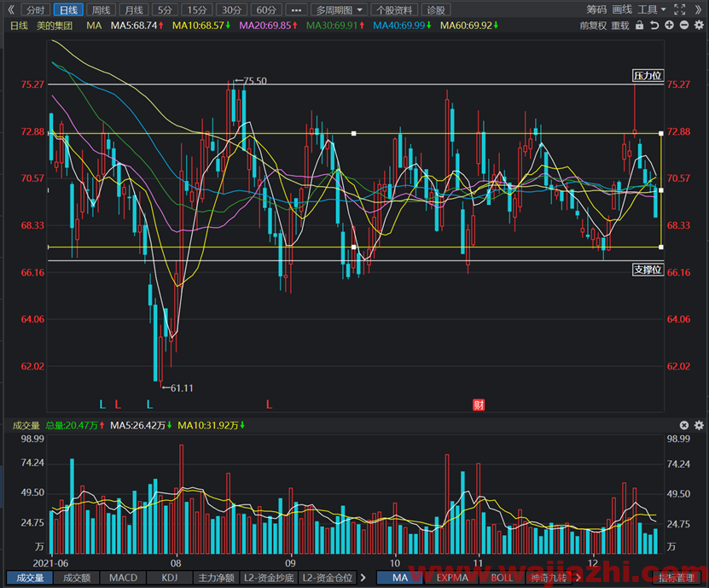Zoom in chart with plus icon

[669, 26]
